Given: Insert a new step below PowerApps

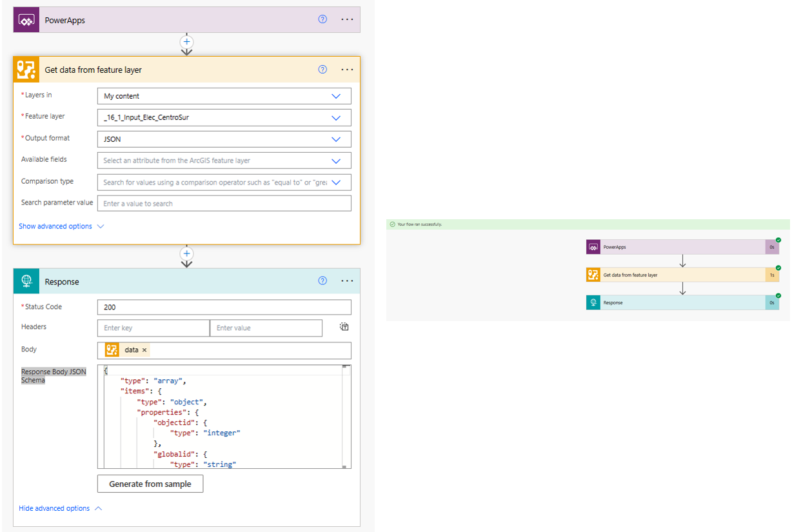Looking at the screenshot, I should pos(186,41).
